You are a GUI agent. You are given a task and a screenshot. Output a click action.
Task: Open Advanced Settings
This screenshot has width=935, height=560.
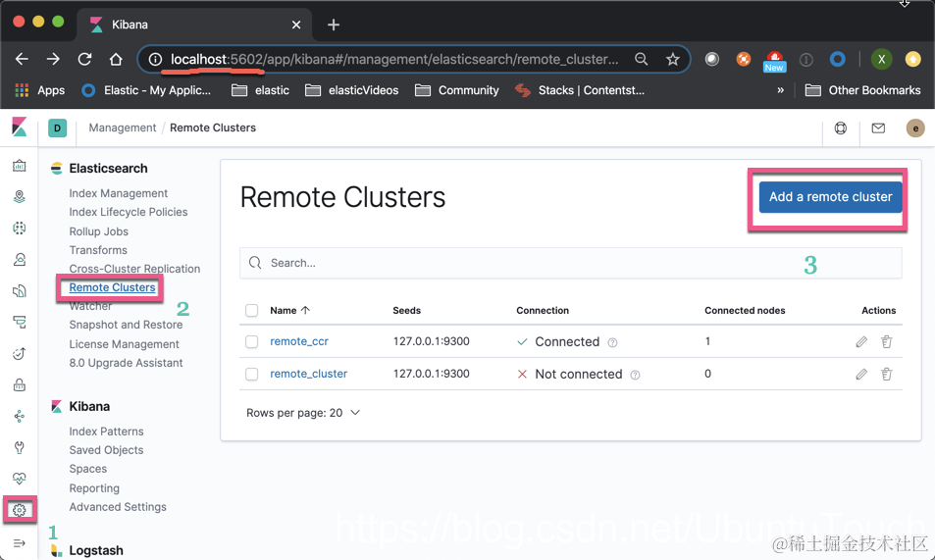[x=118, y=507]
